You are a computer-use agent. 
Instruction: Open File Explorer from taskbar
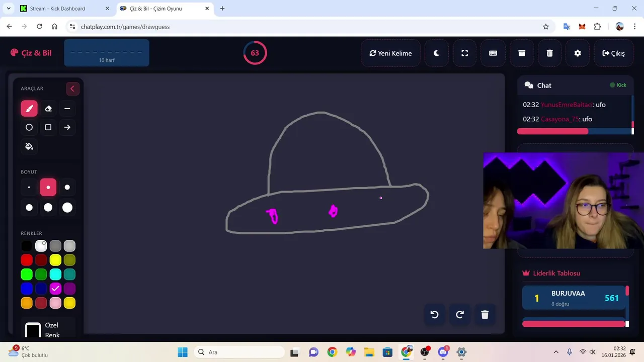point(369,352)
